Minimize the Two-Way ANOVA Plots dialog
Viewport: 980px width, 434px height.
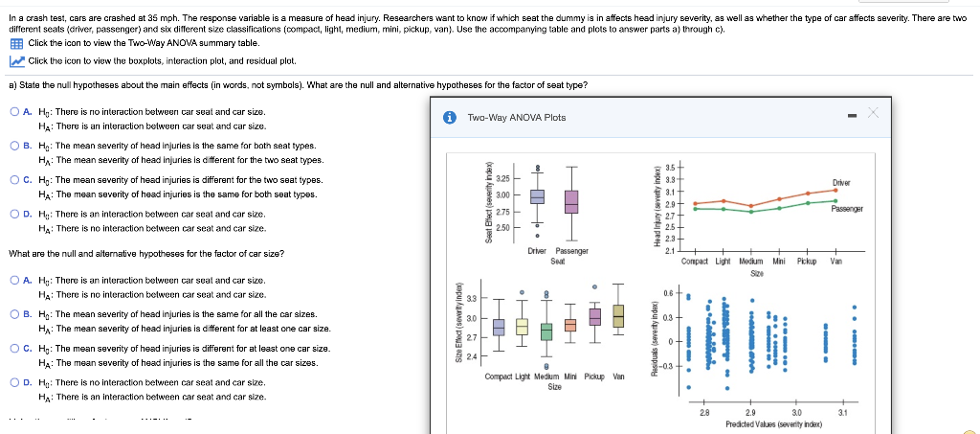coord(851,116)
